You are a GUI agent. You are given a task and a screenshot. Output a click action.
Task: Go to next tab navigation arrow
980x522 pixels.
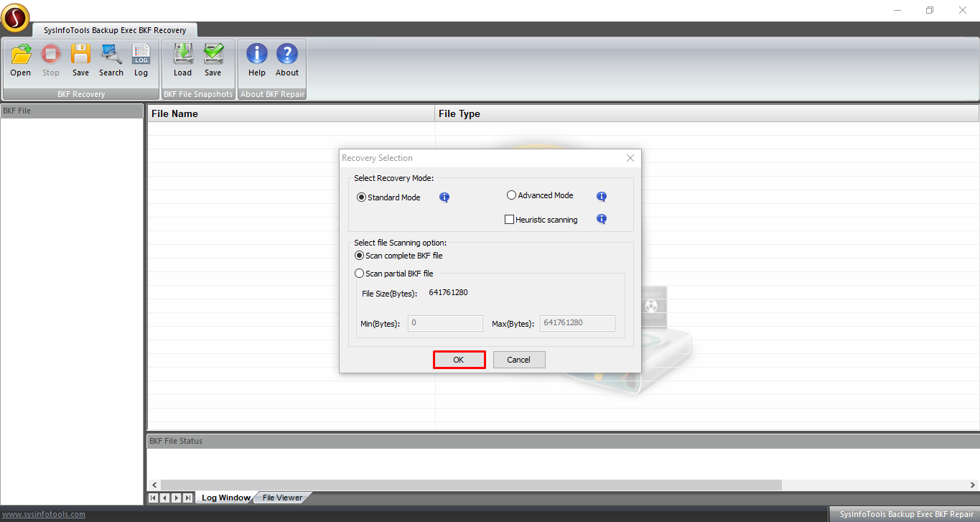pyautogui.click(x=176, y=498)
